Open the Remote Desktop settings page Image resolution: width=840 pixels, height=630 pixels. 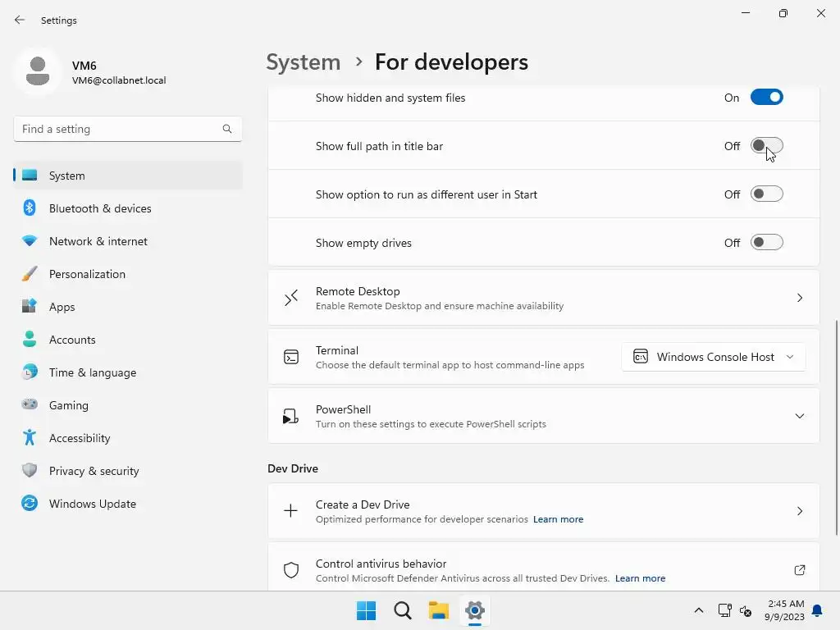pos(543,298)
